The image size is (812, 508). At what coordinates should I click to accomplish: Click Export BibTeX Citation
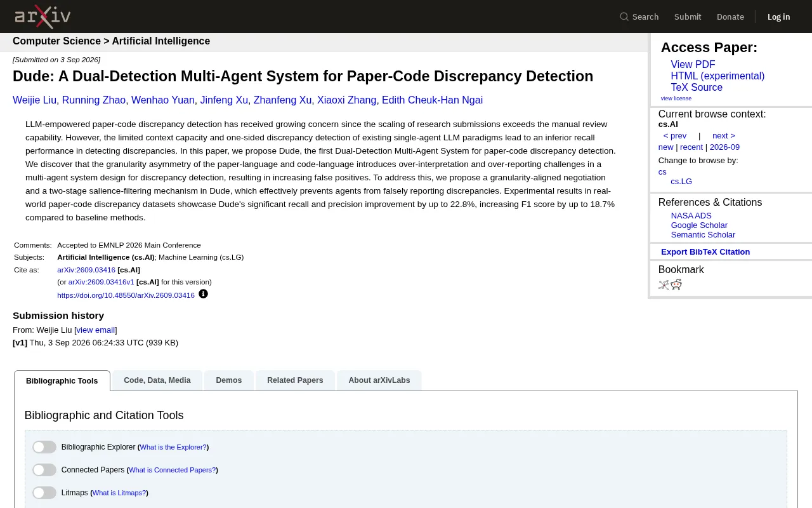tap(705, 252)
